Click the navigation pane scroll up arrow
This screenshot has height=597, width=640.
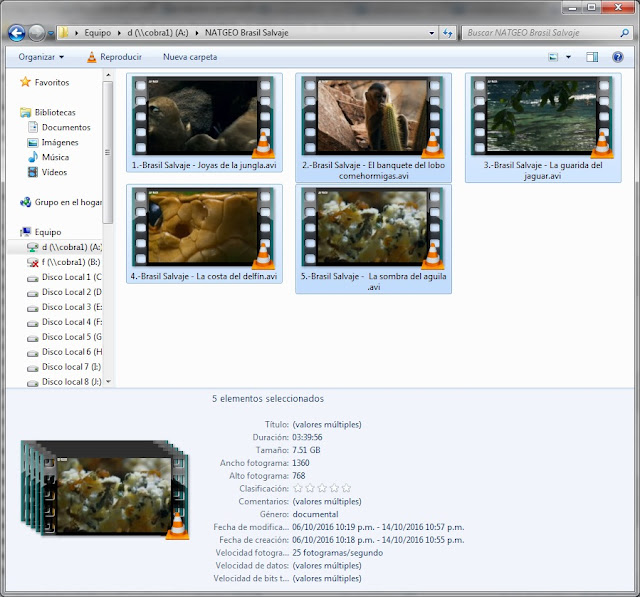pos(108,75)
